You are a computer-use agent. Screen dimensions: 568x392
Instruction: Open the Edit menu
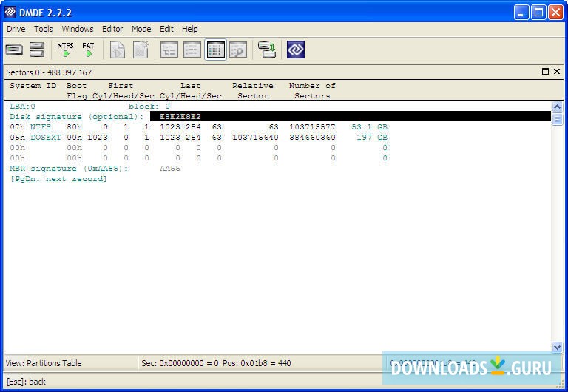pos(166,29)
